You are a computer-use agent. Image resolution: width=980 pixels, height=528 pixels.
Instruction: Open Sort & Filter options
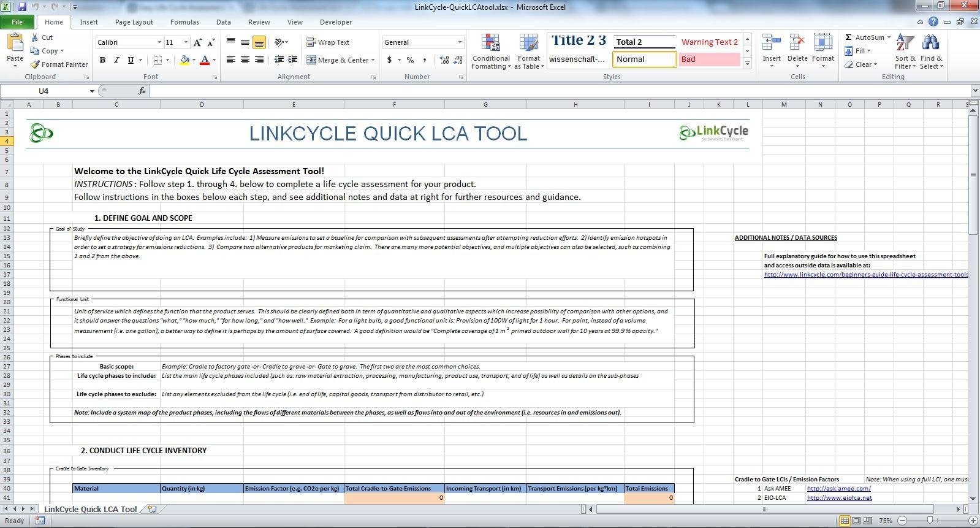[905, 52]
